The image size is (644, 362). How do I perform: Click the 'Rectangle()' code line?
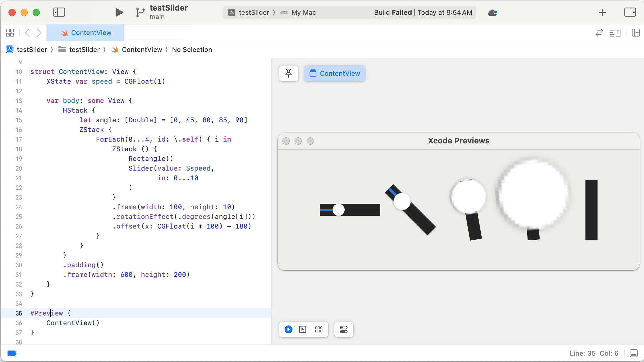[151, 159]
